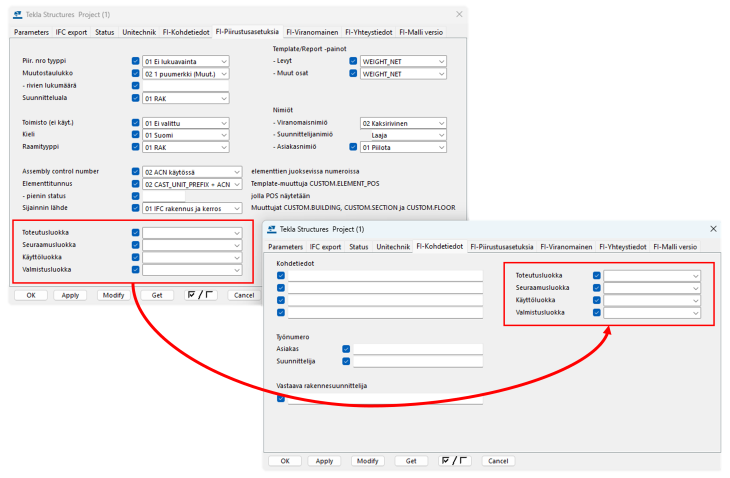Toggle Asiakasnimiö checkbox
Viewport: 730px width, 478px height.
pos(353,147)
